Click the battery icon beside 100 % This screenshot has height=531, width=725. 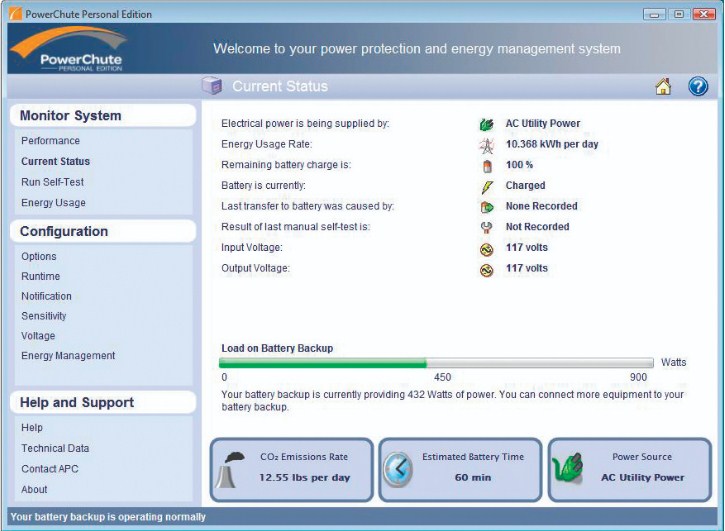coord(486,166)
